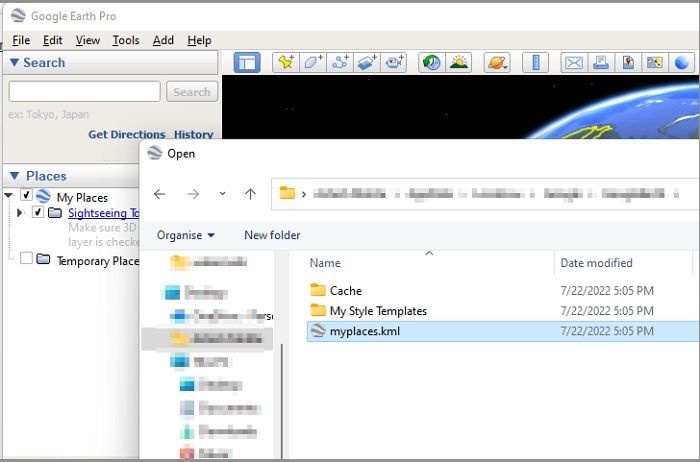Select the Add Polygon tool
Viewport: 700px width, 462px height.
313,62
